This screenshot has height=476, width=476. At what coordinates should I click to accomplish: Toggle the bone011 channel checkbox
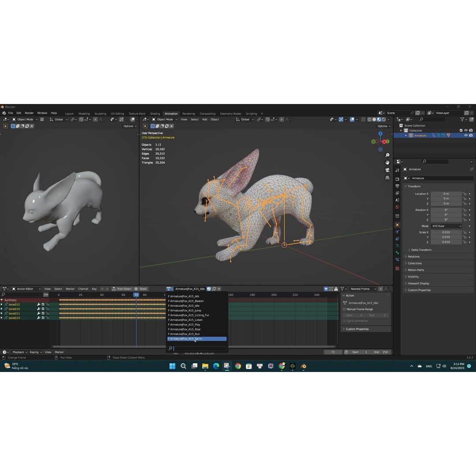click(x=43, y=313)
